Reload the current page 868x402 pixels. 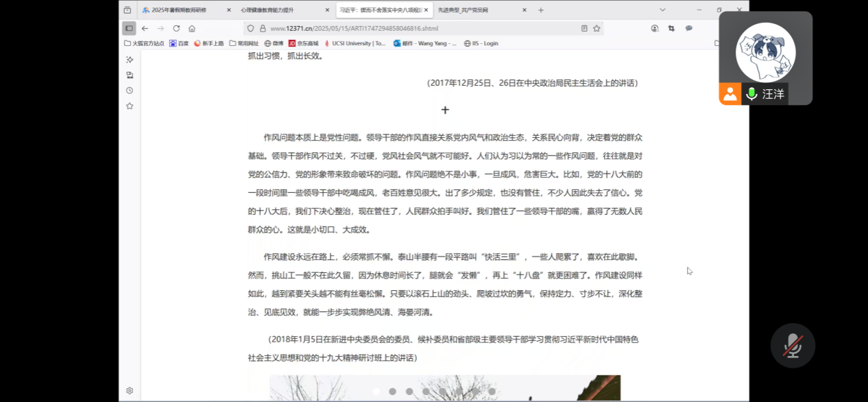(x=176, y=28)
